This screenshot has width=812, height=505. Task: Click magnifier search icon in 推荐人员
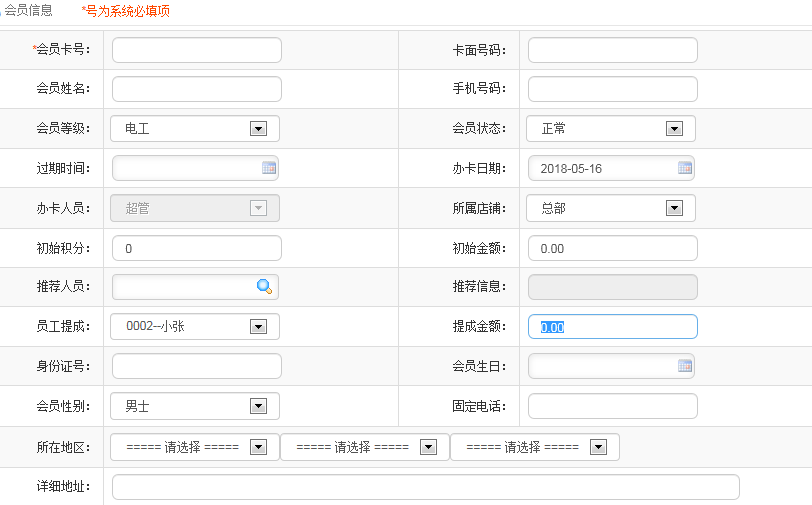[264, 286]
